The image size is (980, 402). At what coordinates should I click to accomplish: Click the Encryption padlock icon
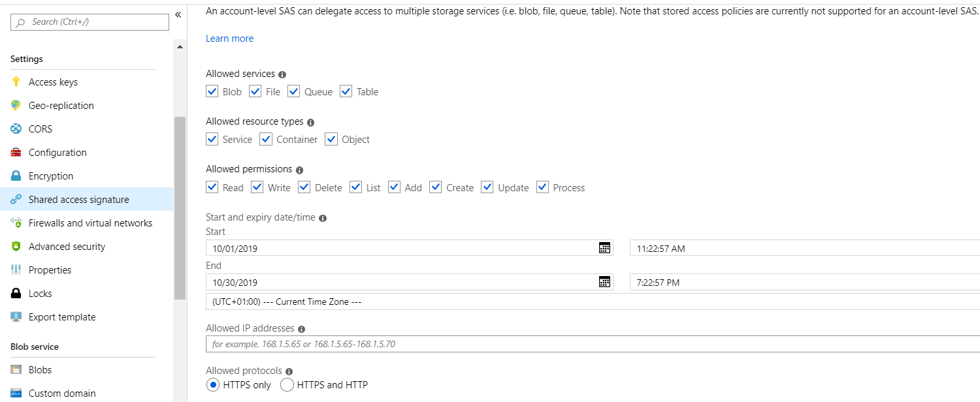coord(16,176)
